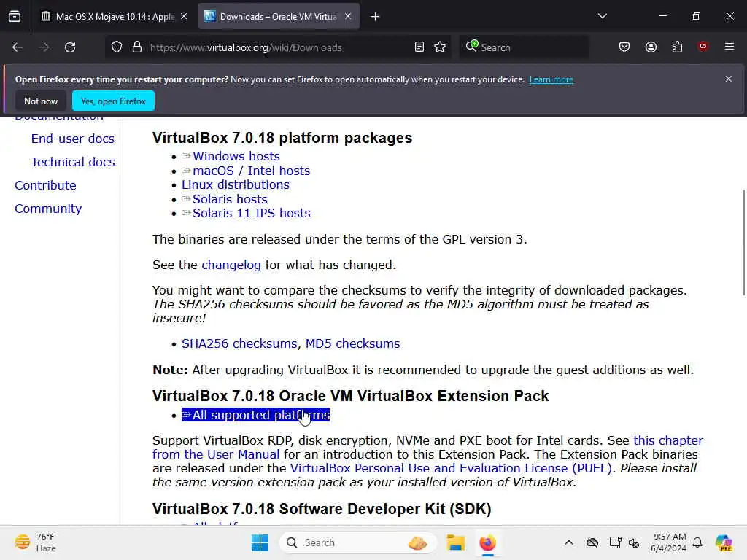Screen dimensions: 747x560
Task: Open Firefox View icon
Action: tap(15, 17)
